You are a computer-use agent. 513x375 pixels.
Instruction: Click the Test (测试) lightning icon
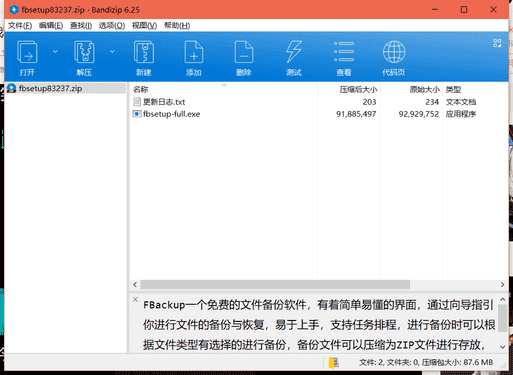[294, 52]
